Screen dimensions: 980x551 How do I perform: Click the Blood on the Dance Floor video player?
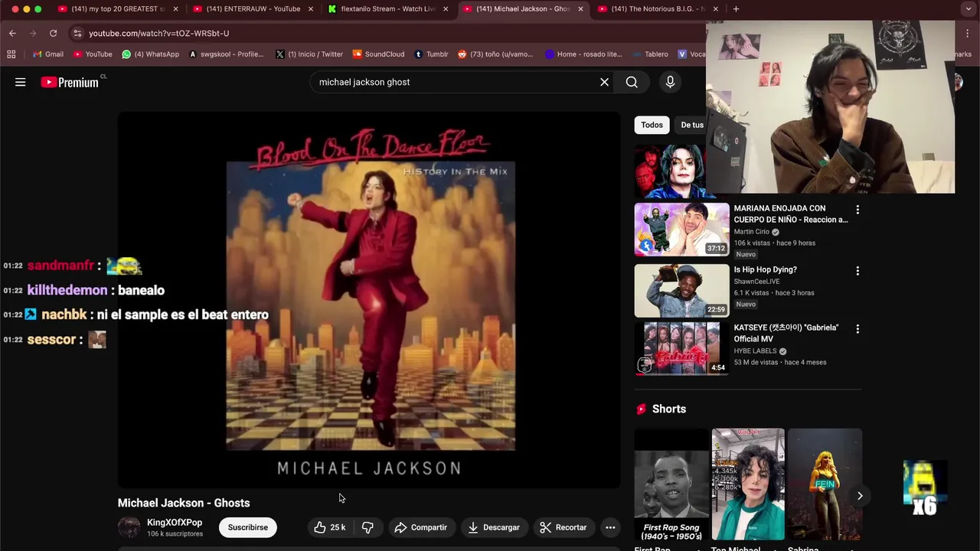369,300
